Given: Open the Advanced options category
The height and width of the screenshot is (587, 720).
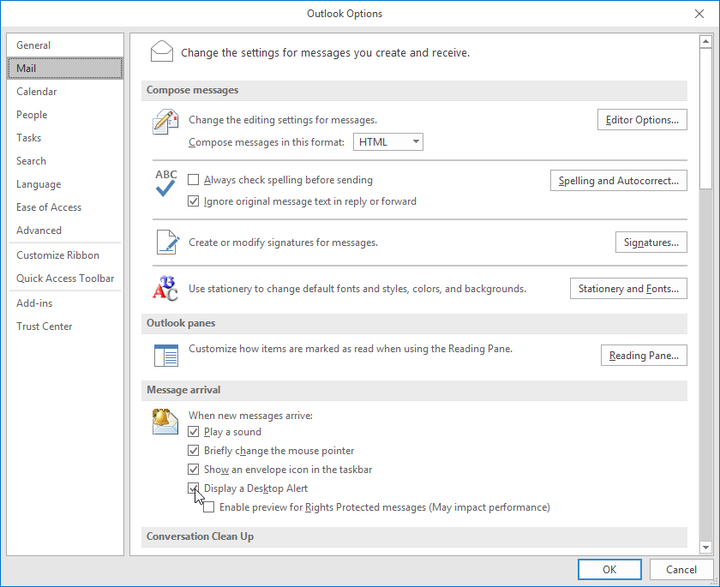Looking at the screenshot, I should pyautogui.click(x=65, y=230).
